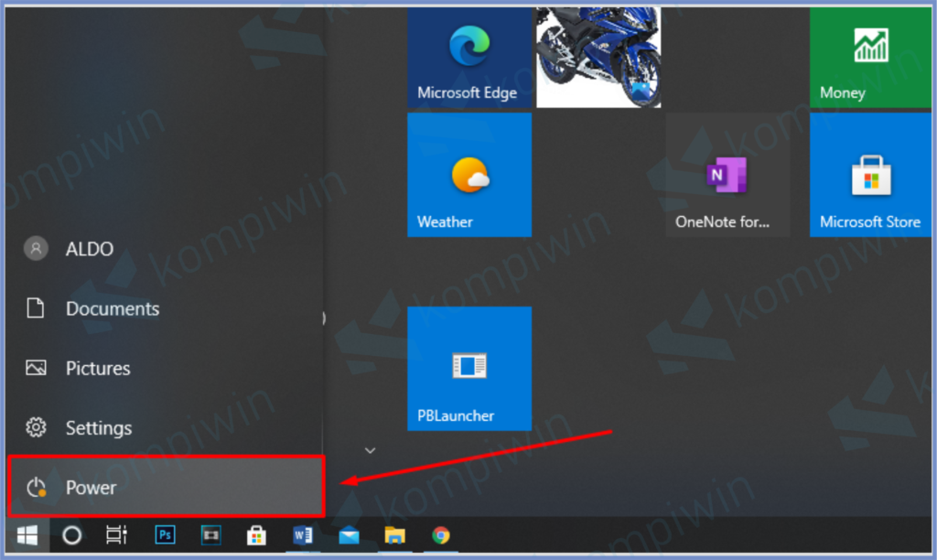Open the Power options menu
This screenshot has height=560, width=937.
point(165,487)
